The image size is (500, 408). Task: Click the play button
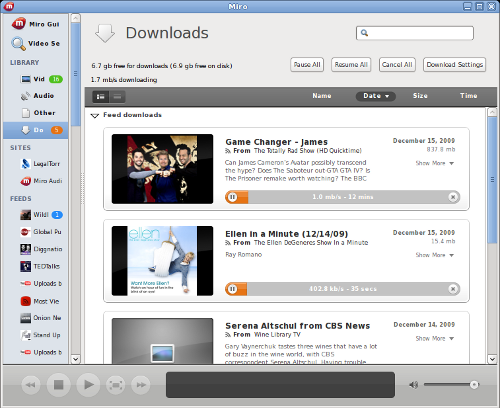click(x=88, y=385)
